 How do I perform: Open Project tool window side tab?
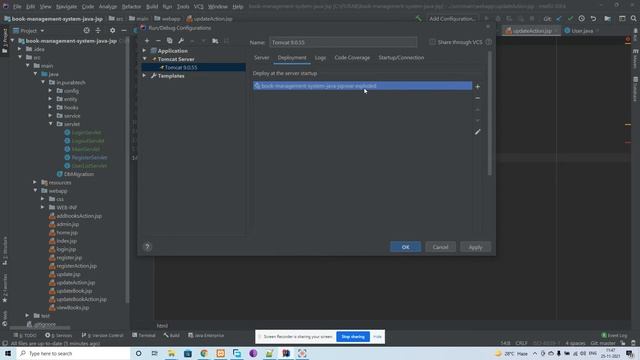pyautogui.click(x=5, y=41)
